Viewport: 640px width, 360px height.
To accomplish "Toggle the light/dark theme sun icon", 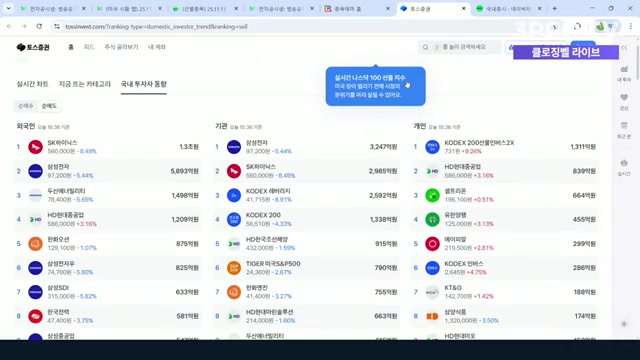I will (x=624, y=324).
